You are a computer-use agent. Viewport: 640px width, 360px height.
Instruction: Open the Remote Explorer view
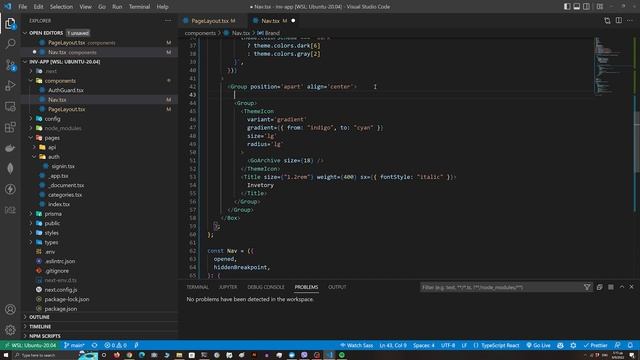[x=10, y=107]
